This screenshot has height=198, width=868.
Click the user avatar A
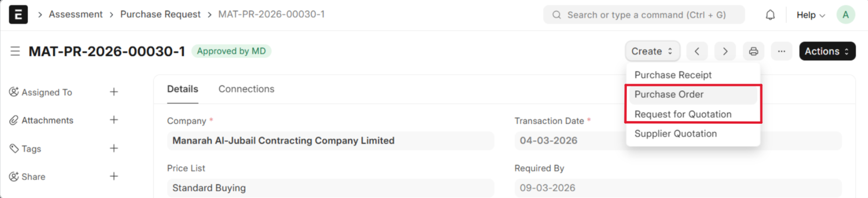pos(845,15)
